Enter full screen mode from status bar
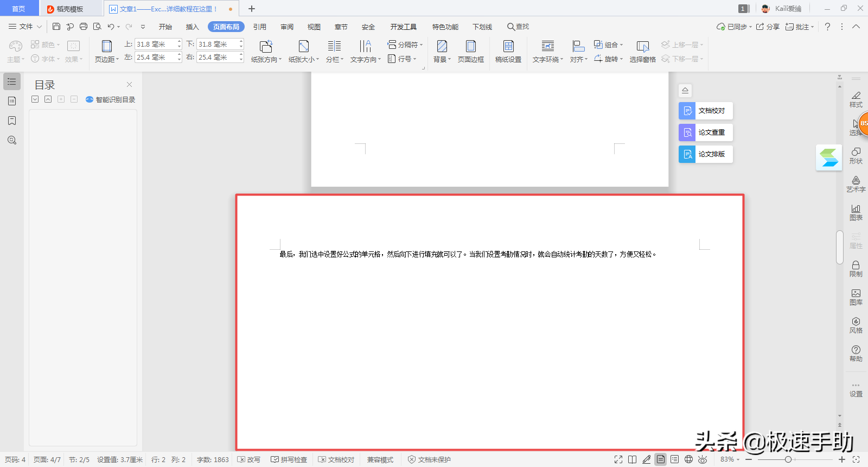This screenshot has height=467, width=868. tap(618, 459)
